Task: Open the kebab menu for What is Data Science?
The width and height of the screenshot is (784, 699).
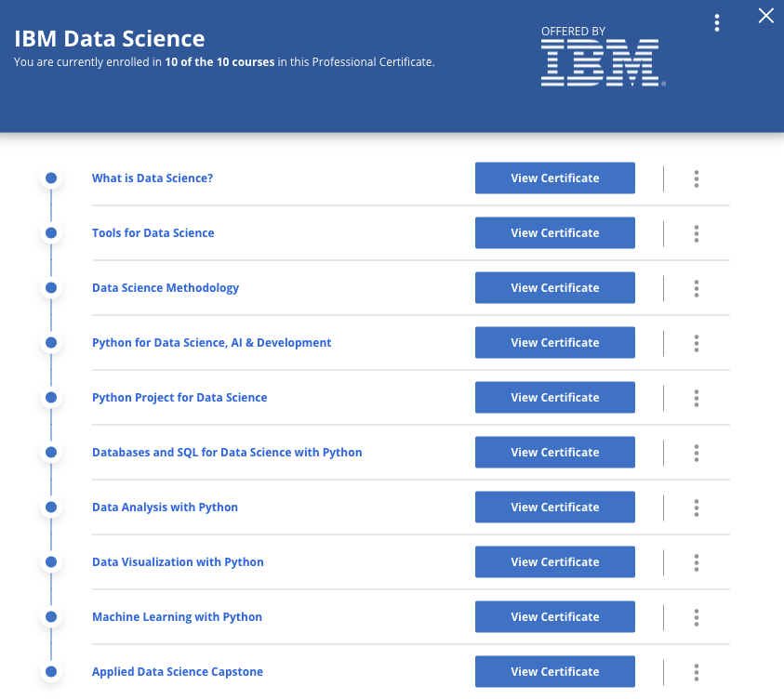Action: 696,178
